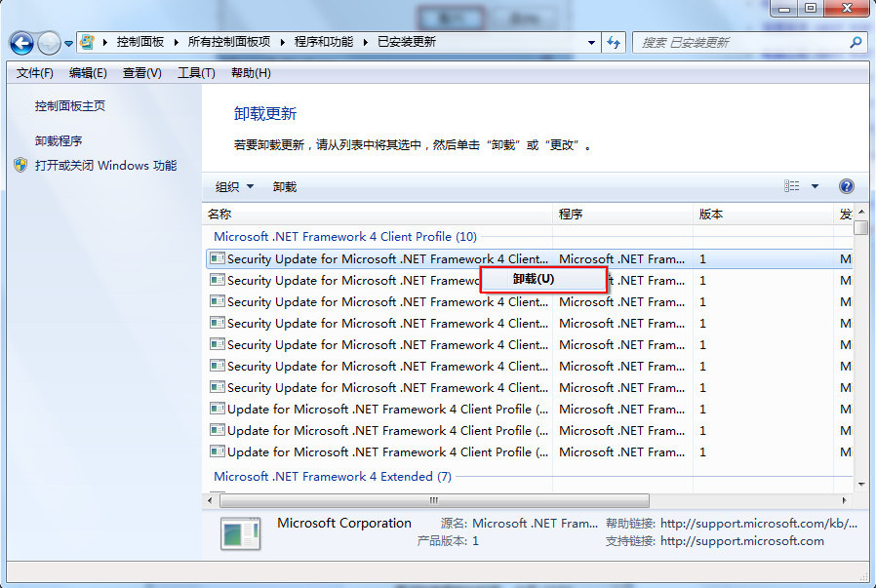The height and width of the screenshot is (588, 876).
Task: Click the details pane program thumbnail
Action: 241,533
